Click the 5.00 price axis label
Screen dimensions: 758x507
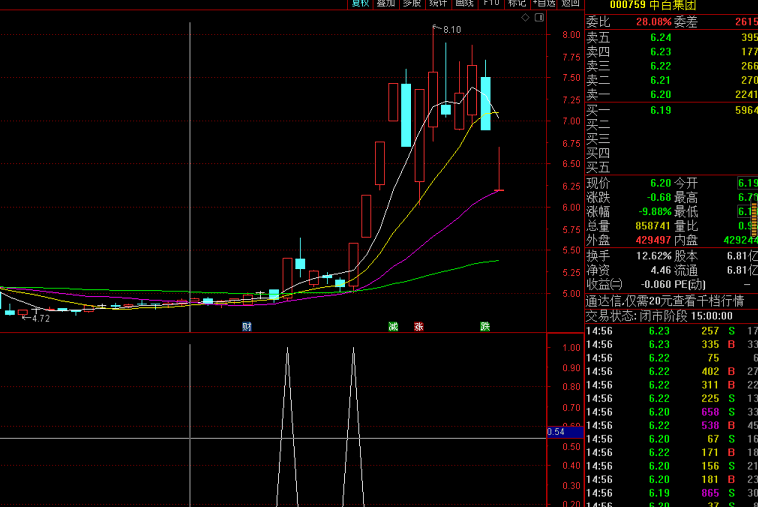coord(571,294)
